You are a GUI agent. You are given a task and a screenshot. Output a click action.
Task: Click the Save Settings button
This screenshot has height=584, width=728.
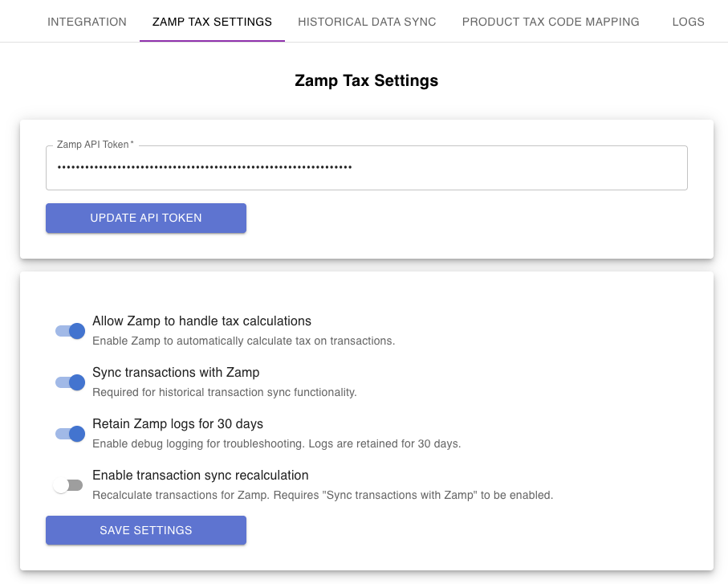coord(146,530)
